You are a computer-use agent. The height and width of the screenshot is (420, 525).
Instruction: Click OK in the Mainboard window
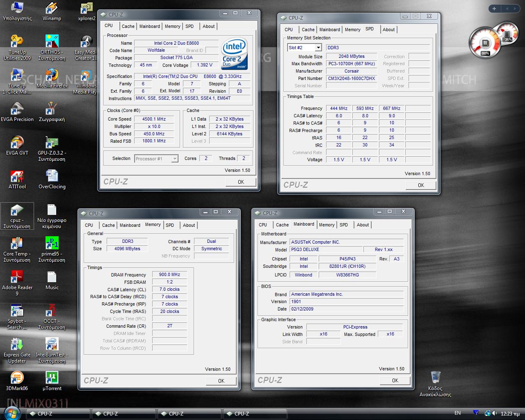coord(395,380)
